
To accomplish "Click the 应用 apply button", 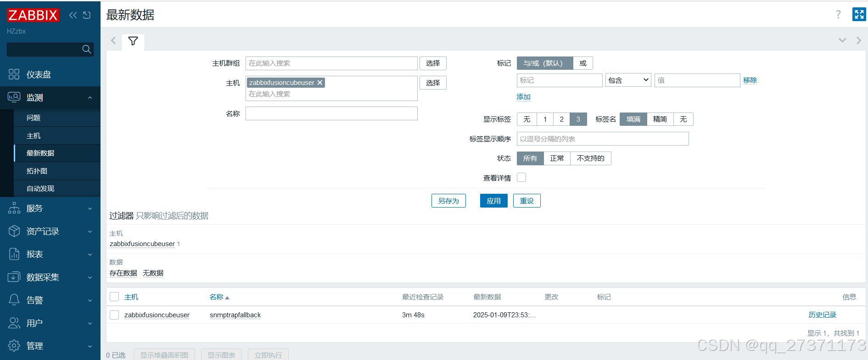I will pos(494,201).
